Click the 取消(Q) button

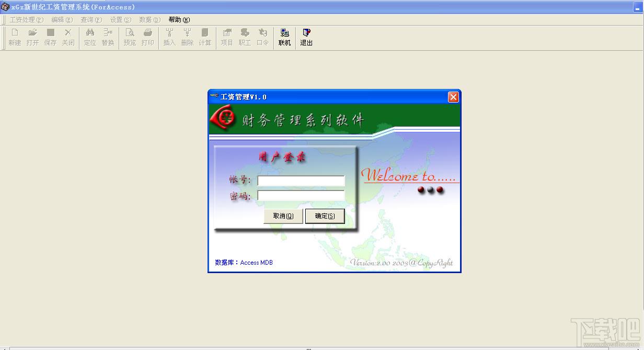point(283,216)
